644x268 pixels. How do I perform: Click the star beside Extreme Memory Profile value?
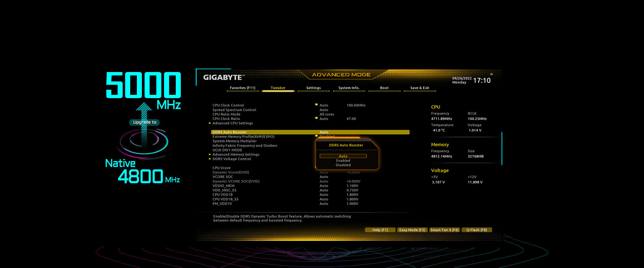(x=316, y=136)
